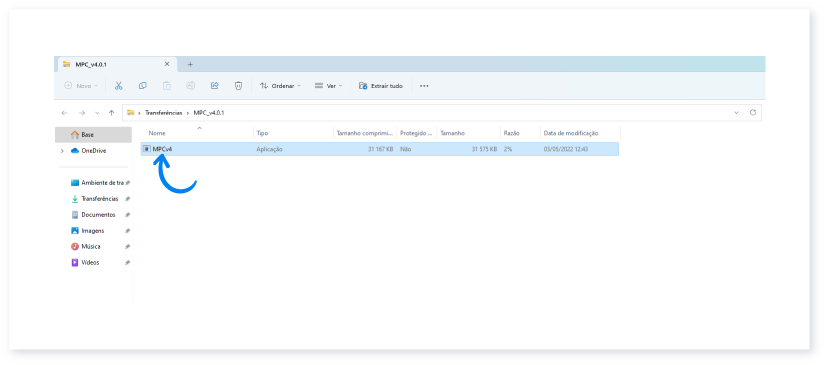Image resolution: width=825 pixels, height=365 pixels.
Task: Click the Copy icon in toolbar
Action: pyautogui.click(x=143, y=86)
